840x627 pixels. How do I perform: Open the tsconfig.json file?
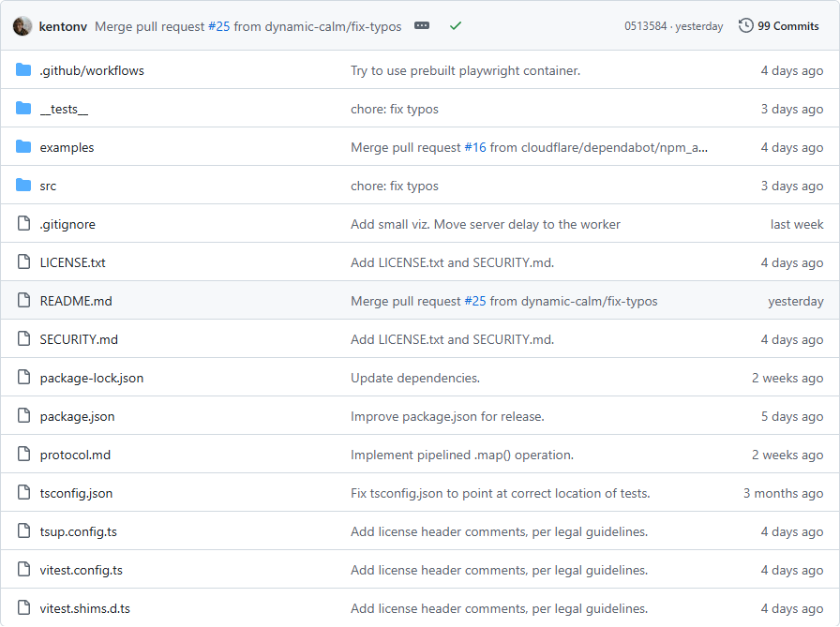pyautogui.click(x=76, y=493)
